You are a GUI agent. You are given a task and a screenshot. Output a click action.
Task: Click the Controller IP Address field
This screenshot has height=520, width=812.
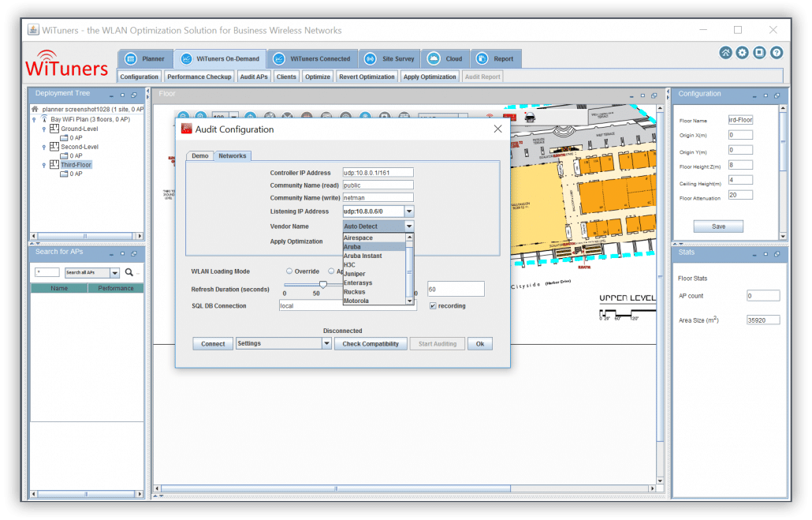click(378, 173)
